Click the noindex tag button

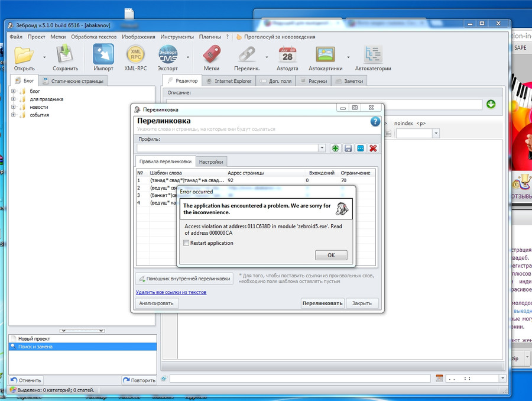403,123
